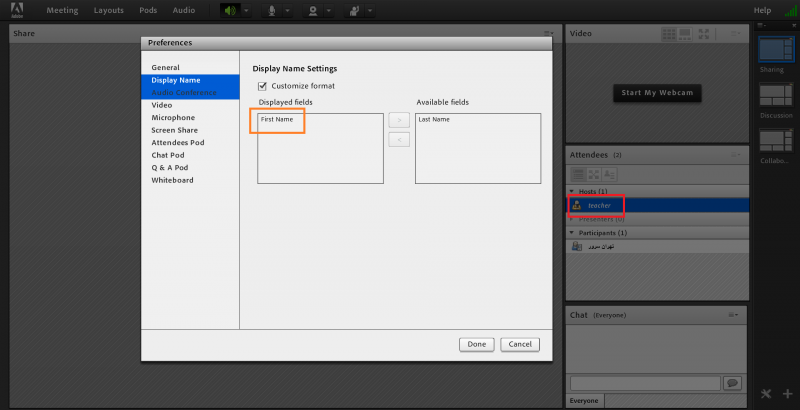Click move field left arrow button
The image size is (800, 410).
click(x=398, y=140)
